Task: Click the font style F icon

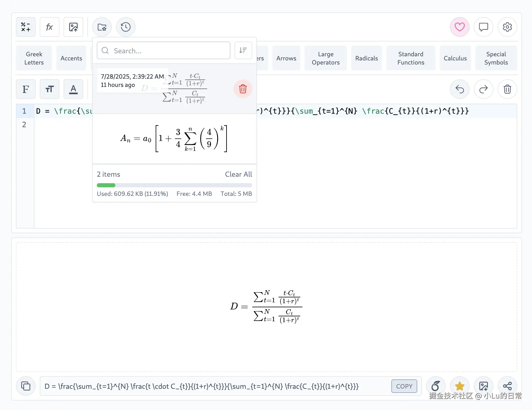Action: pyautogui.click(x=26, y=89)
